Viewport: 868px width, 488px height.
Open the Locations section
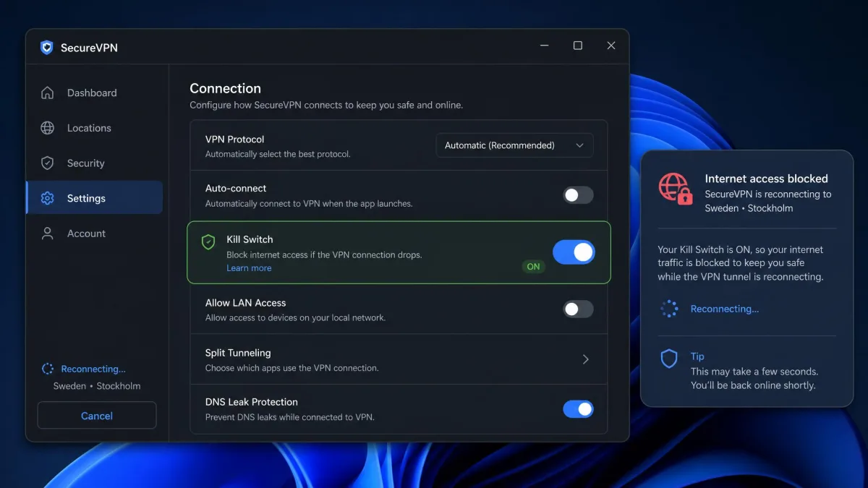point(94,128)
